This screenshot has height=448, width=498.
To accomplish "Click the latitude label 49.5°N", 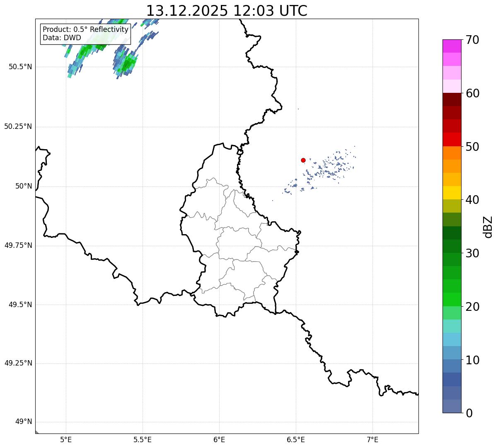I will 20,305.
